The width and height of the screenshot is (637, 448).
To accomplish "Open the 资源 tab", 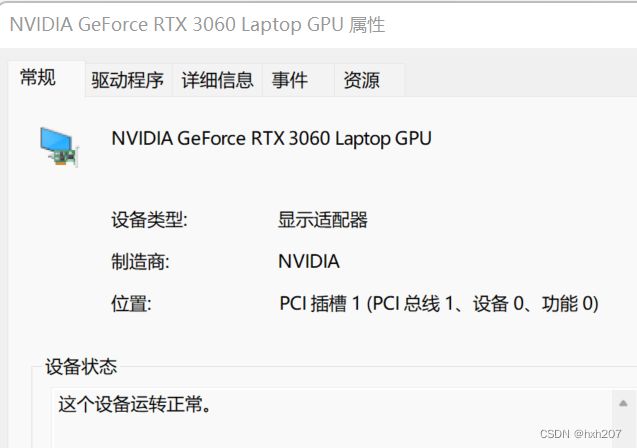I will (361, 80).
